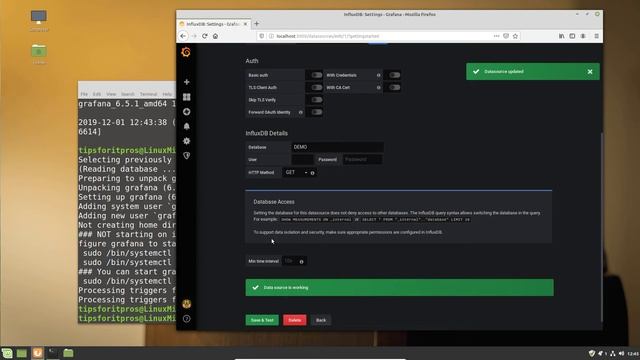Click the shield update icon in system tray
The height and width of the screenshot is (360, 640).
tap(592, 353)
